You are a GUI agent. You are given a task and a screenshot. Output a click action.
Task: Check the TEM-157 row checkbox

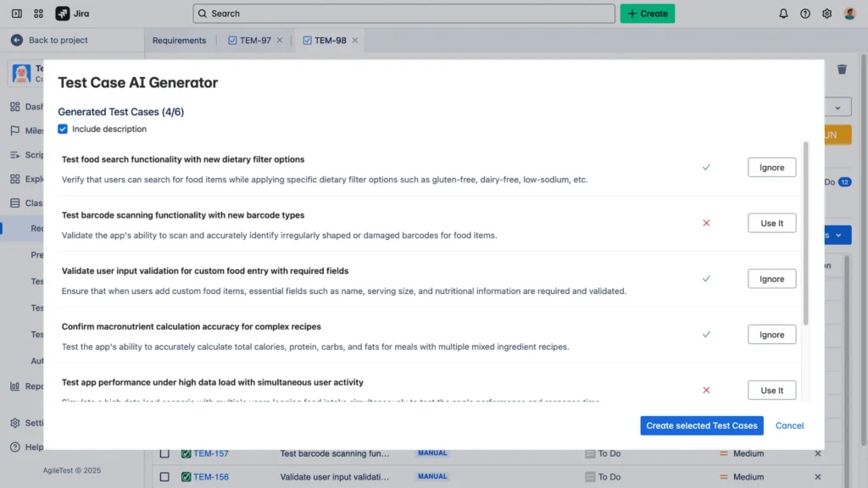pos(164,453)
